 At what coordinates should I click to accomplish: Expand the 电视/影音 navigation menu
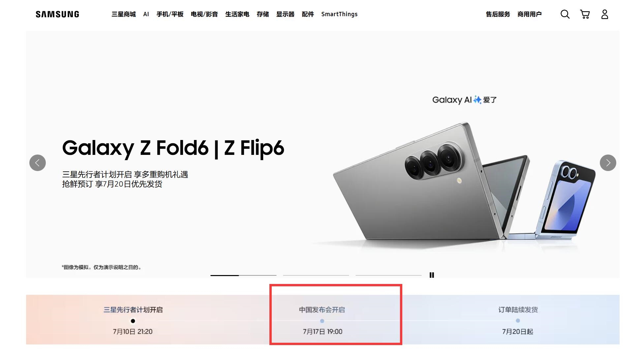(x=204, y=14)
